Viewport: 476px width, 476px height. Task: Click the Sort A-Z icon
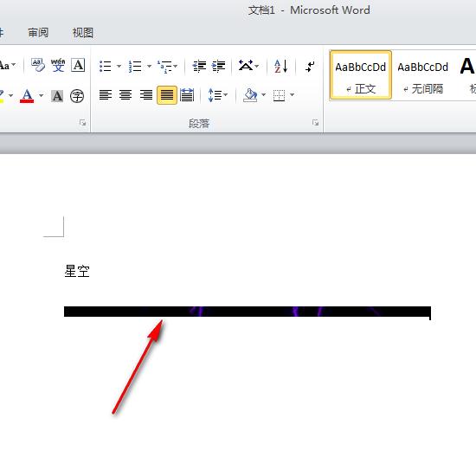click(x=280, y=66)
